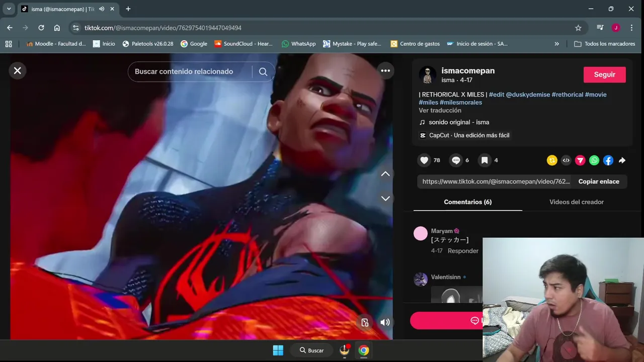Close the TikTok video viewer
Image resolution: width=644 pixels, height=362 pixels.
18,71
